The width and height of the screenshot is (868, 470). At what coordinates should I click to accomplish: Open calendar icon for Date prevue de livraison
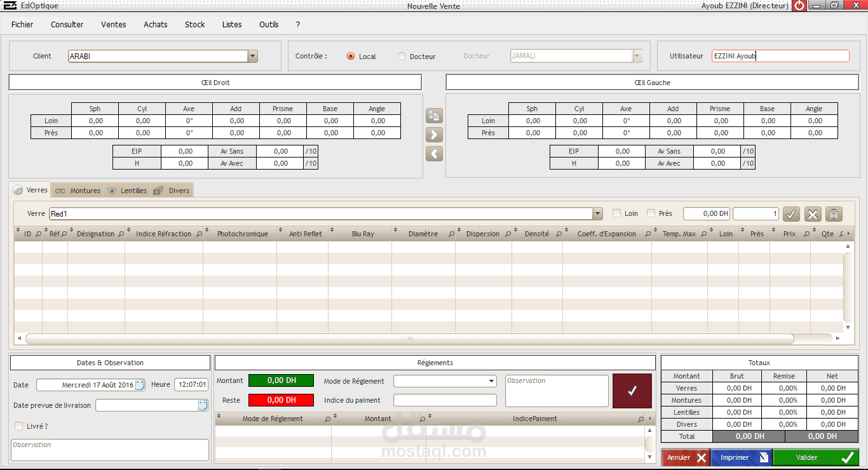[x=203, y=405]
